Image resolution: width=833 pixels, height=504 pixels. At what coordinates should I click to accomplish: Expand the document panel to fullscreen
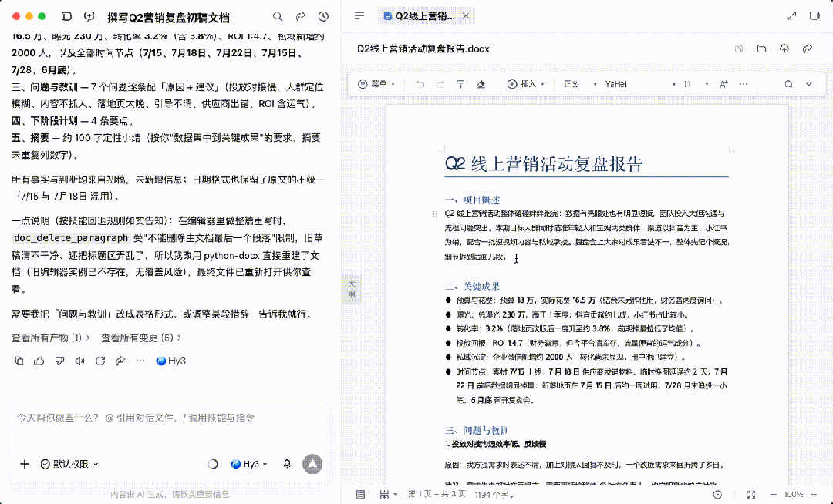click(x=792, y=16)
